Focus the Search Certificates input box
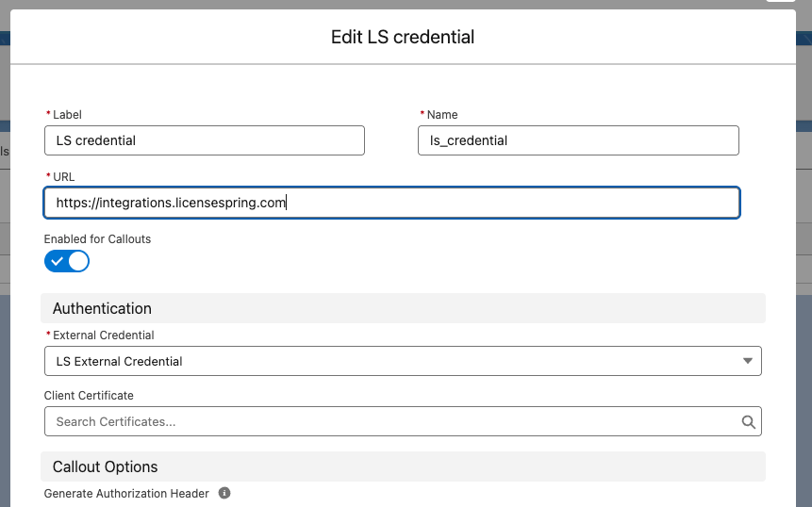The height and width of the screenshot is (507, 812). [391, 422]
